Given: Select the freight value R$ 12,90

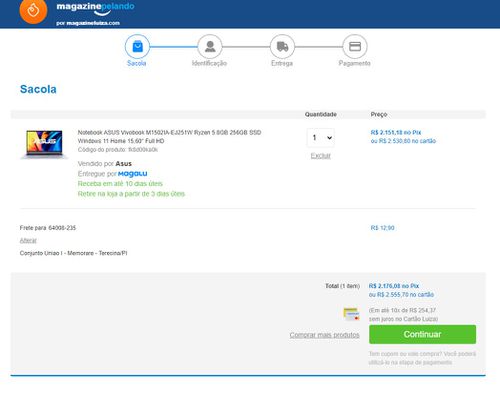Looking at the screenshot, I should [382, 228].
